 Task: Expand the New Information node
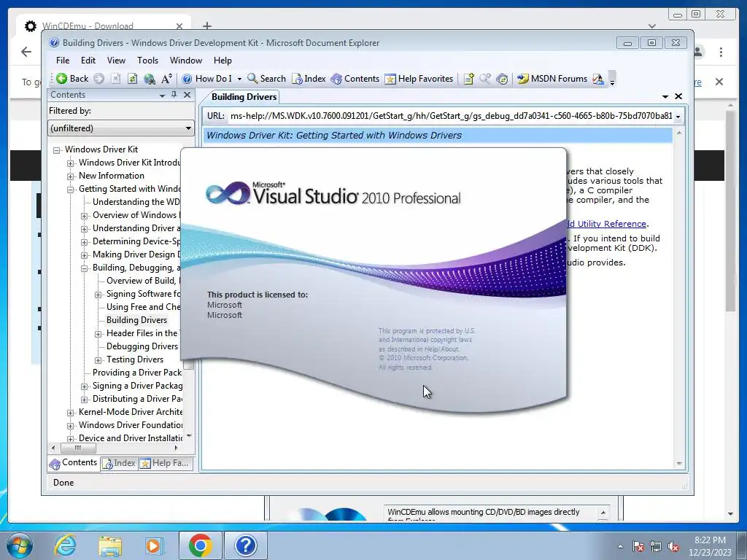coord(71,176)
